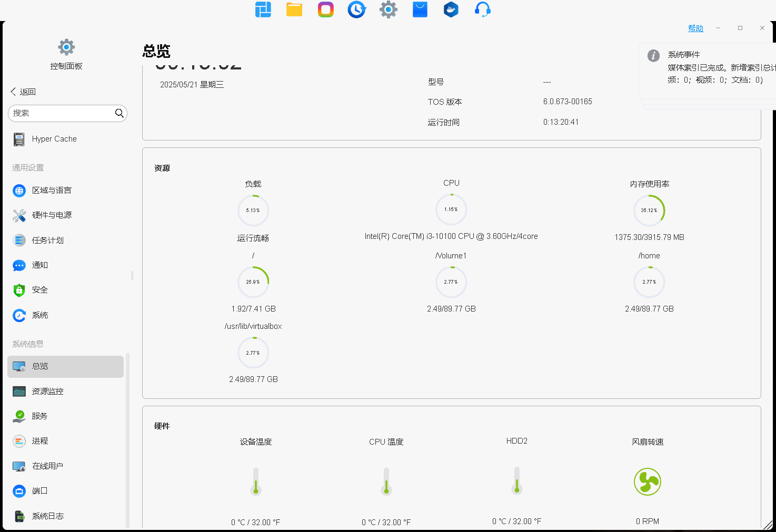Open Resource Monitor graph icon

(x=19, y=392)
